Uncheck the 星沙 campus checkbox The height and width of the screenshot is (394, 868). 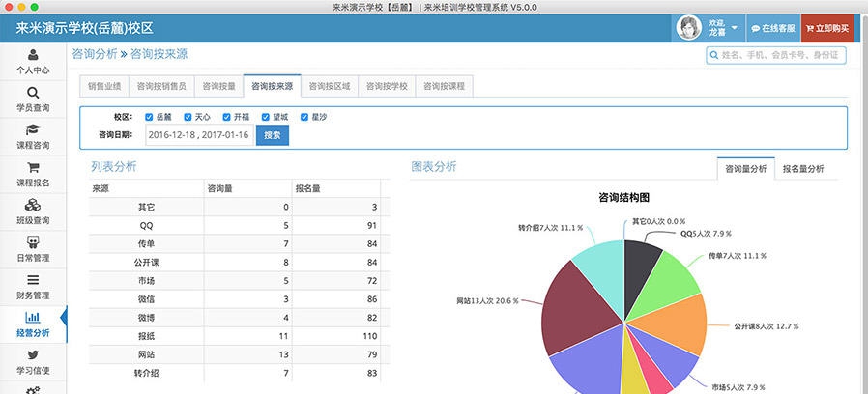pyautogui.click(x=304, y=117)
